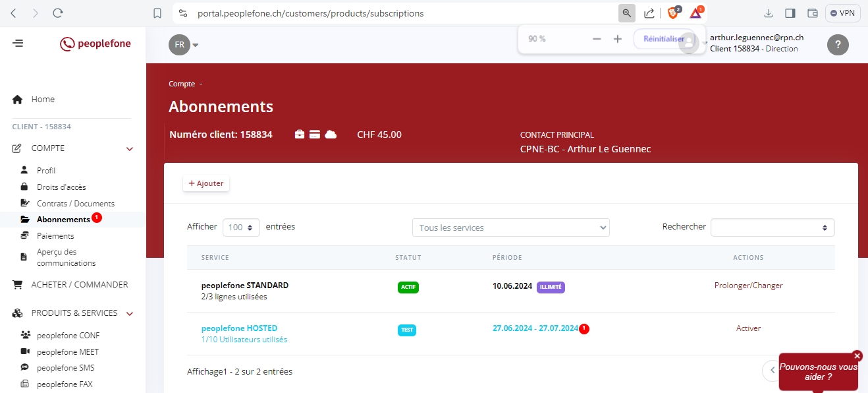Click the red notification badge beside 27.07.2024
868x393 pixels.
tap(584, 329)
